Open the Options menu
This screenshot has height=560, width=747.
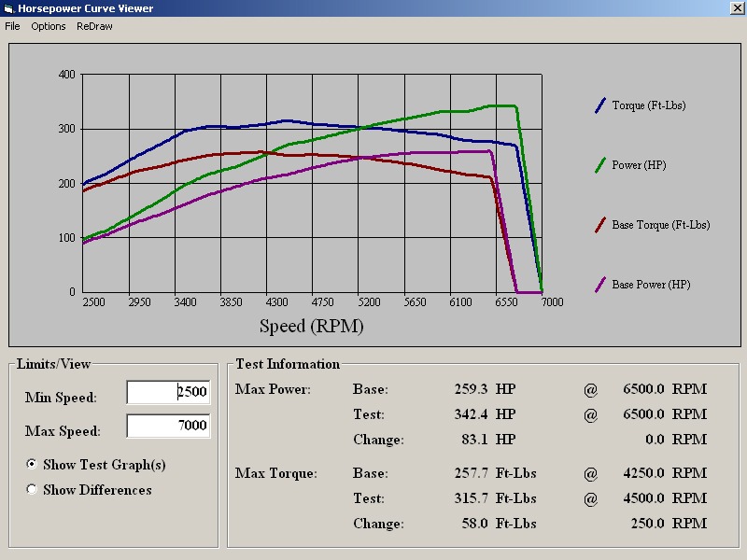(x=49, y=26)
